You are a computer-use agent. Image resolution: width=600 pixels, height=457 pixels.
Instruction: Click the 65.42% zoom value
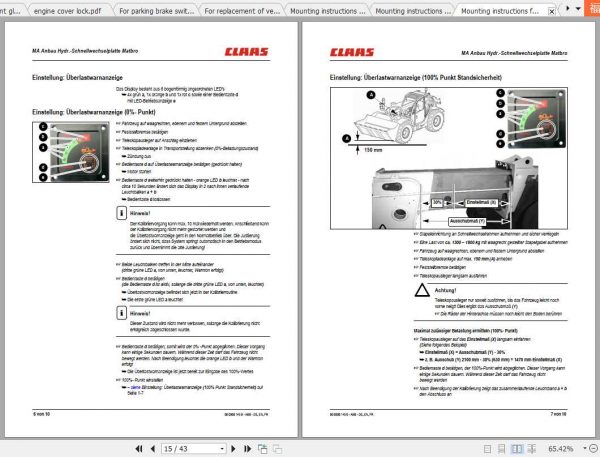pyautogui.click(x=561, y=449)
